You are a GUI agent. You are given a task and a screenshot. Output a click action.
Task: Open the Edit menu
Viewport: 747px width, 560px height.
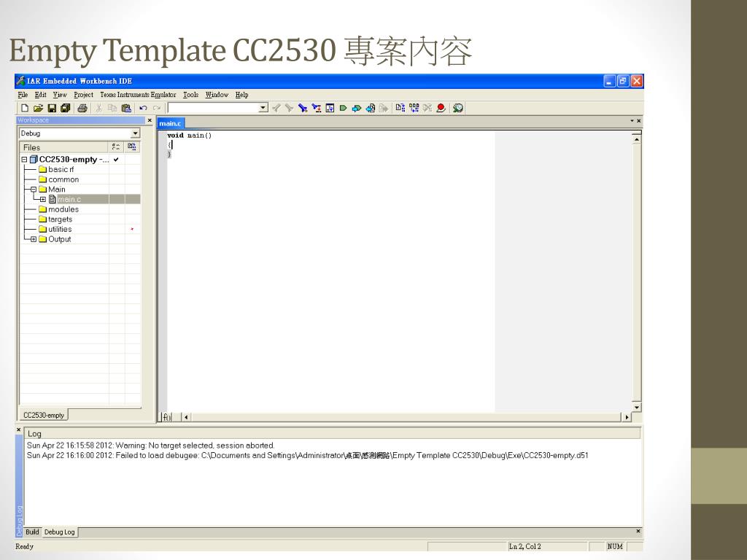click(x=41, y=95)
